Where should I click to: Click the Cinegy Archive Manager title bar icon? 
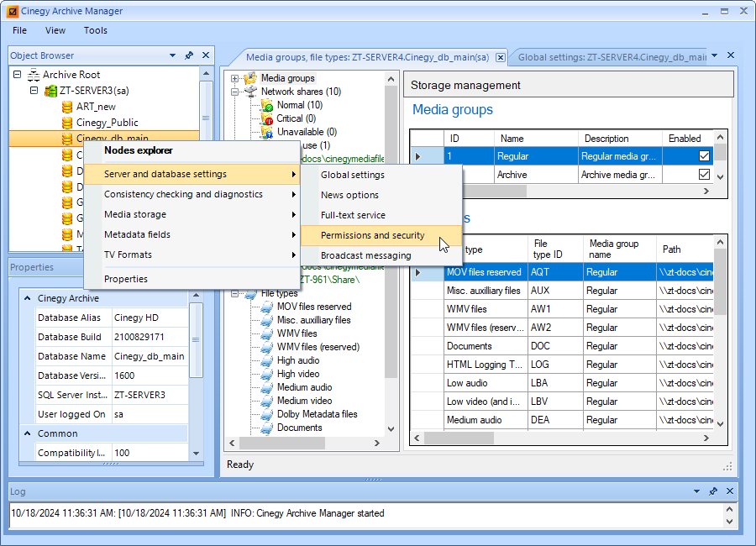click(x=12, y=11)
